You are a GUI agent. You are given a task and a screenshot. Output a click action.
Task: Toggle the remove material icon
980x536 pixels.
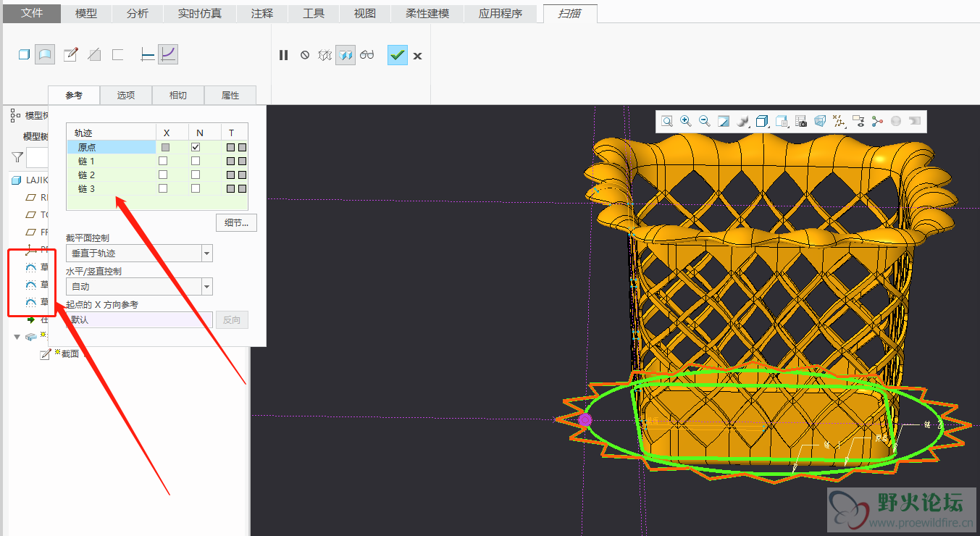94,54
